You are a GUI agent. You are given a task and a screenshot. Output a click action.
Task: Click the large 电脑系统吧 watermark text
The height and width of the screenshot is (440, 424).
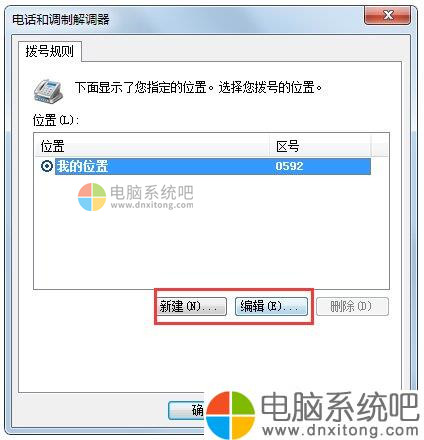pos(339,407)
